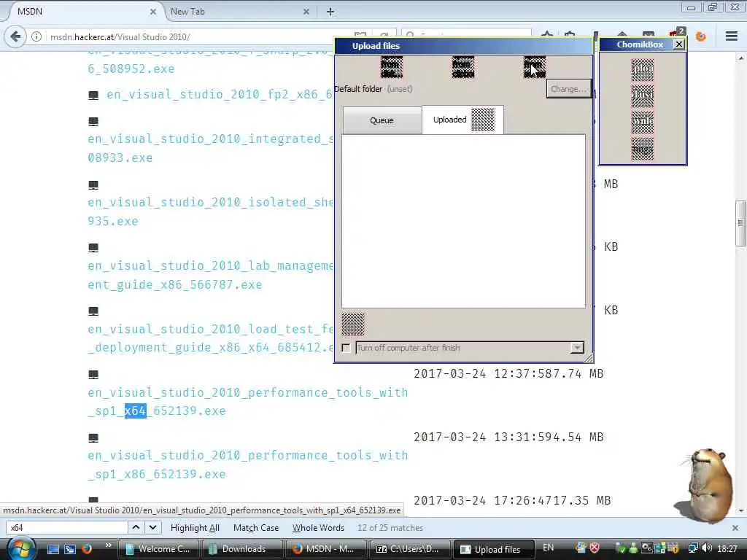
Task: Open the EN language bar selector
Action: coord(549,548)
